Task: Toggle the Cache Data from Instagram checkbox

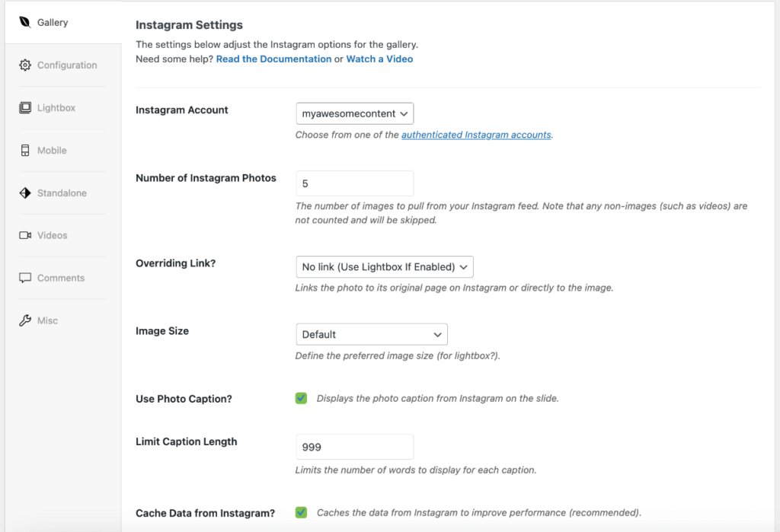Action: click(301, 513)
